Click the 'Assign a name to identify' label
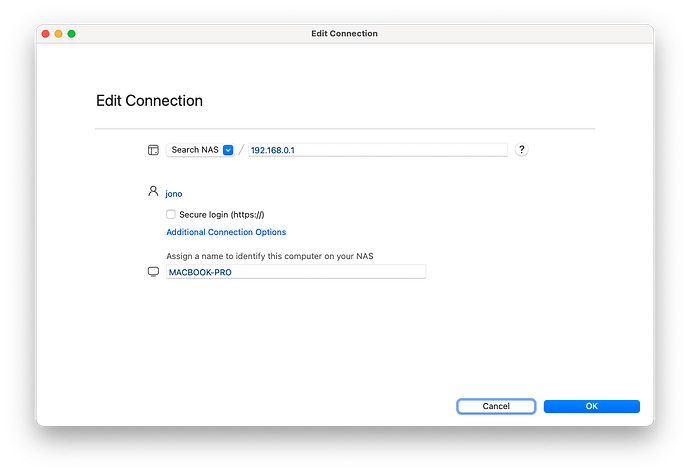 coord(270,256)
